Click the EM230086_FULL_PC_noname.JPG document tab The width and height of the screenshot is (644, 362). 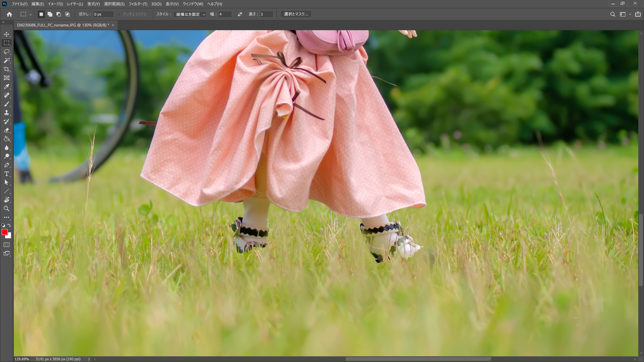(x=62, y=25)
